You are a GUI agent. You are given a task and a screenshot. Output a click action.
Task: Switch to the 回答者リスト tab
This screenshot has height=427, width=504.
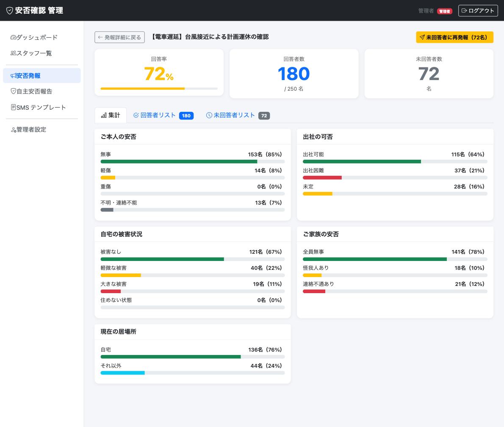pyautogui.click(x=163, y=115)
